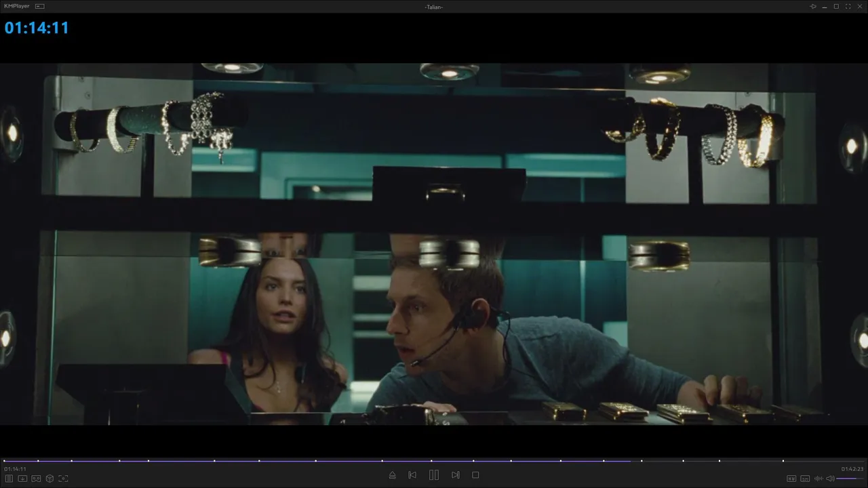The image size is (868, 488).
Task: Click the screen capture focus icon
Action: click(x=63, y=479)
